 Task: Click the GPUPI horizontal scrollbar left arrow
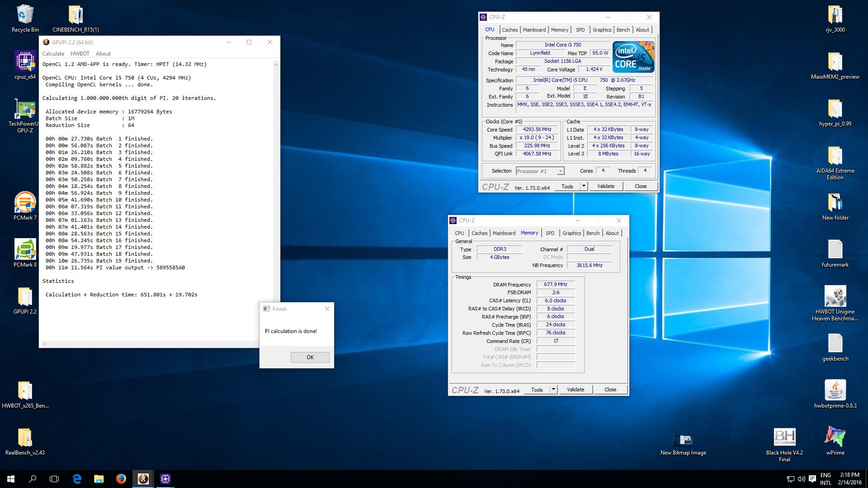[x=44, y=344]
